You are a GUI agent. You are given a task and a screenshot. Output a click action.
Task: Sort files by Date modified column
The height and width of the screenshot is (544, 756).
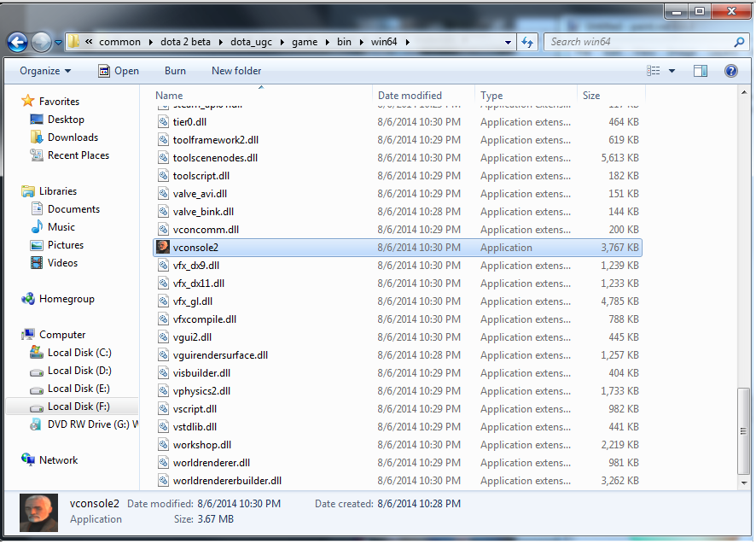tap(424, 96)
